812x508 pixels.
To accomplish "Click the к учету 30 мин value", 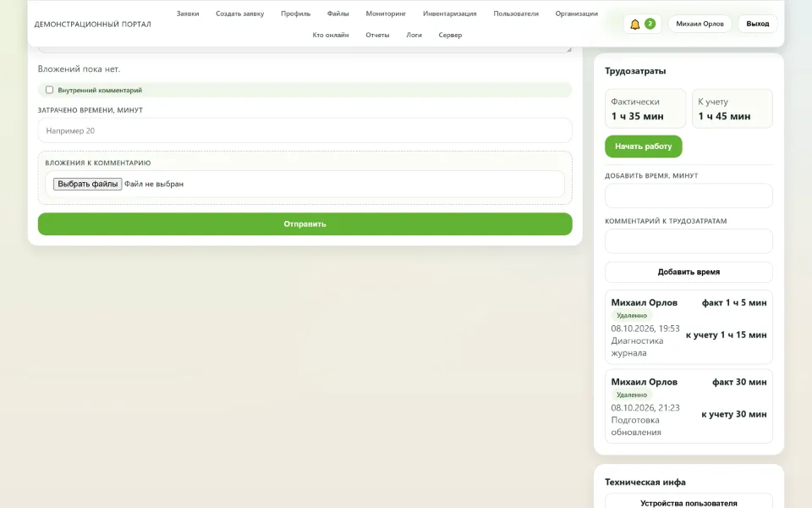I will tap(734, 414).
